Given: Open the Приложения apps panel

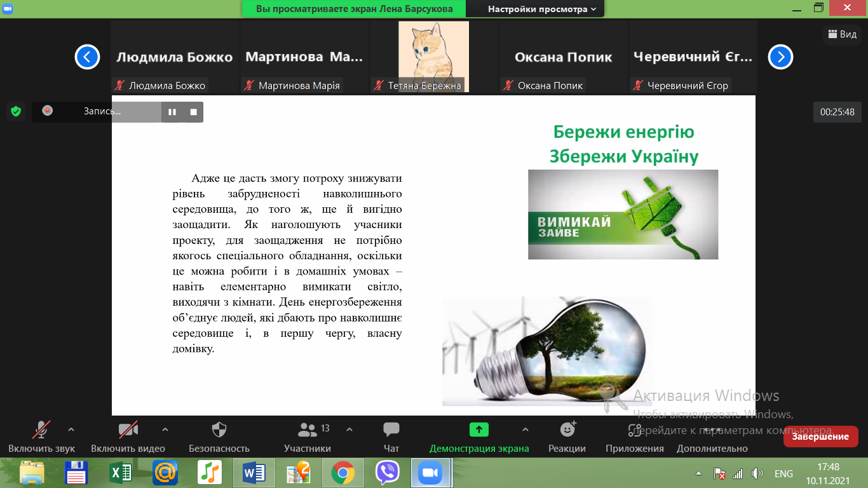Looking at the screenshot, I should click(x=635, y=437).
